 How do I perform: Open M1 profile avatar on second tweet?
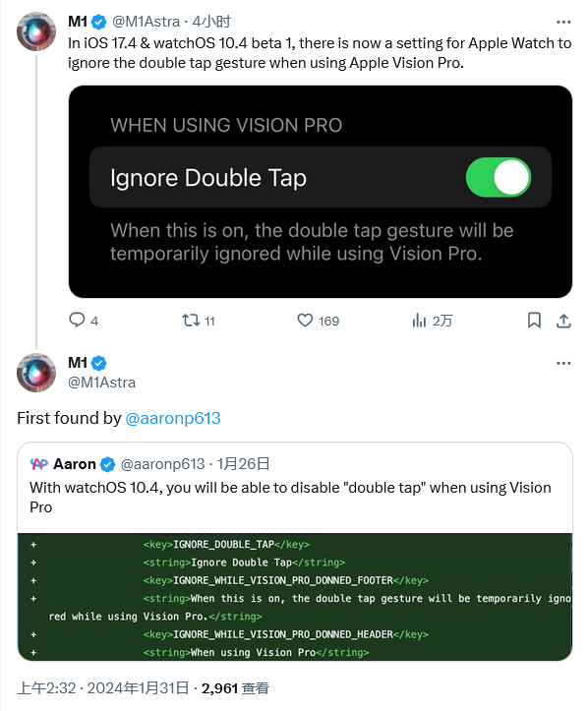click(x=36, y=373)
